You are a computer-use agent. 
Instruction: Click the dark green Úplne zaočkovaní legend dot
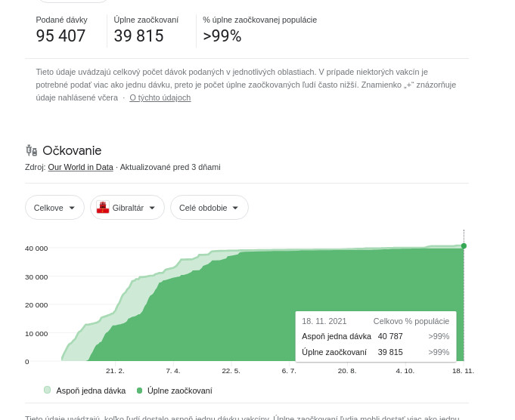[x=139, y=391]
